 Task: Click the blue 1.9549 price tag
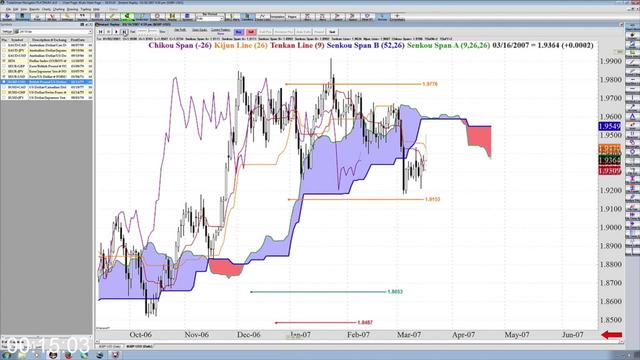[x=610, y=127]
